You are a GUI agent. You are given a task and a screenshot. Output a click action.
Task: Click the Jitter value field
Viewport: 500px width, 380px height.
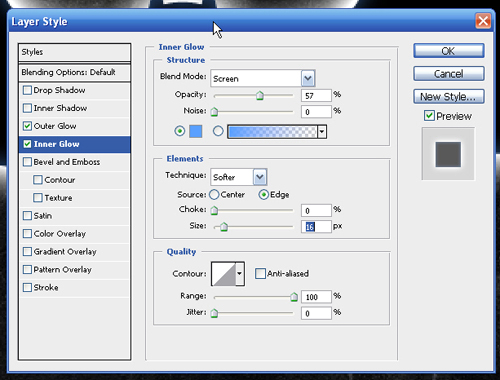[x=316, y=313]
